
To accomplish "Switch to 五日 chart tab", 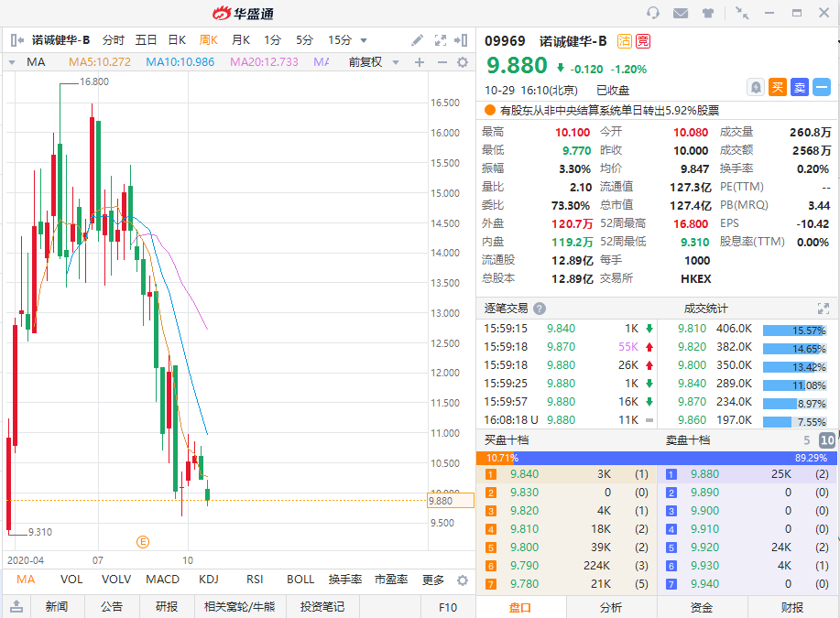I will coord(146,40).
